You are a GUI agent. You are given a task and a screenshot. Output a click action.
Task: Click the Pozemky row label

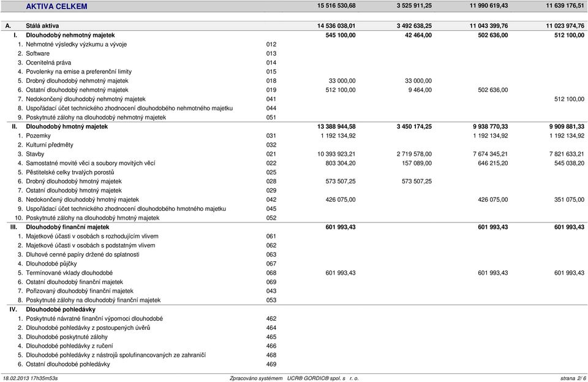tap(38, 136)
